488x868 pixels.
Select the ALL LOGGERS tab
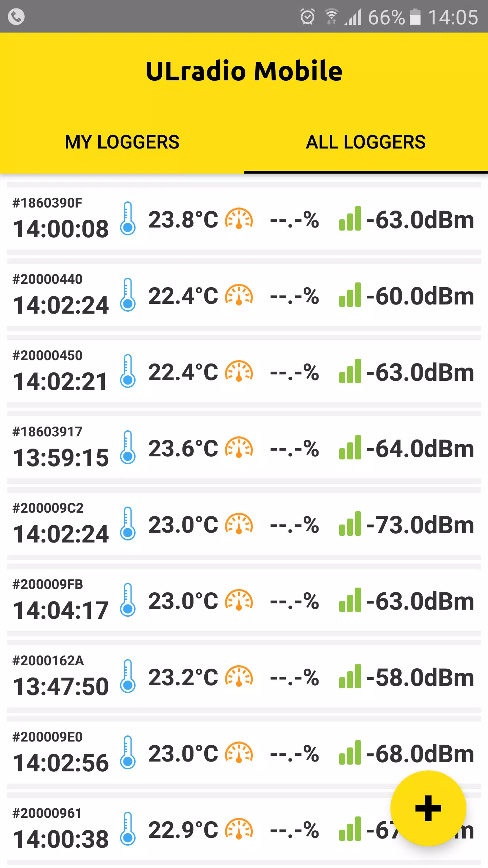(366, 142)
